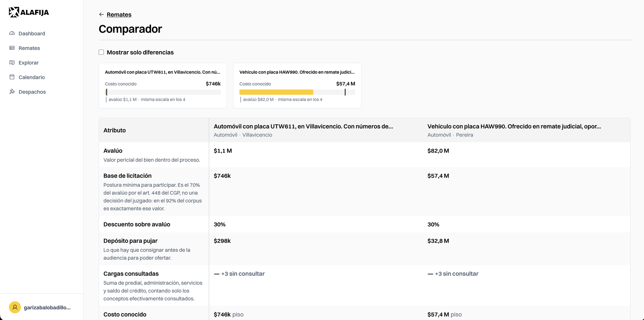The width and height of the screenshot is (644, 320).
Task: Click the Alafija logo
Action: pos(29,12)
